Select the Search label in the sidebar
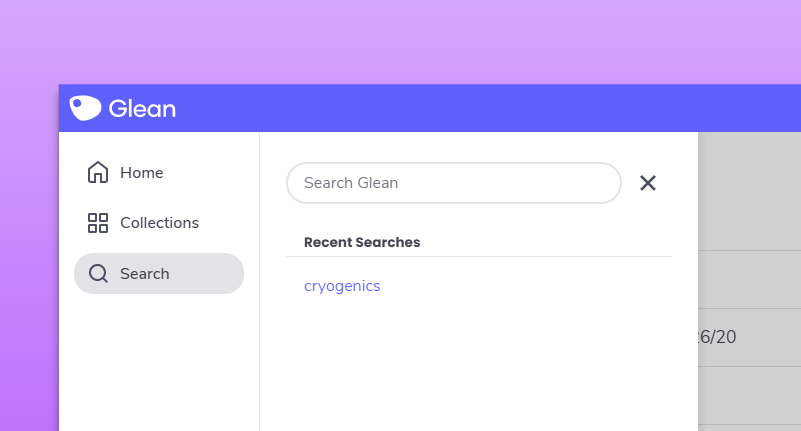The image size is (801, 431). (x=145, y=274)
